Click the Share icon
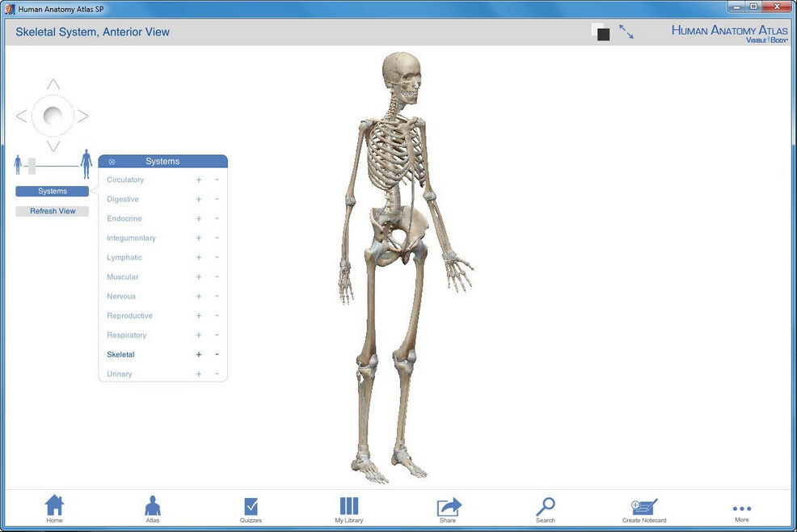The image size is (797, 532). click(x=449, y=509)
